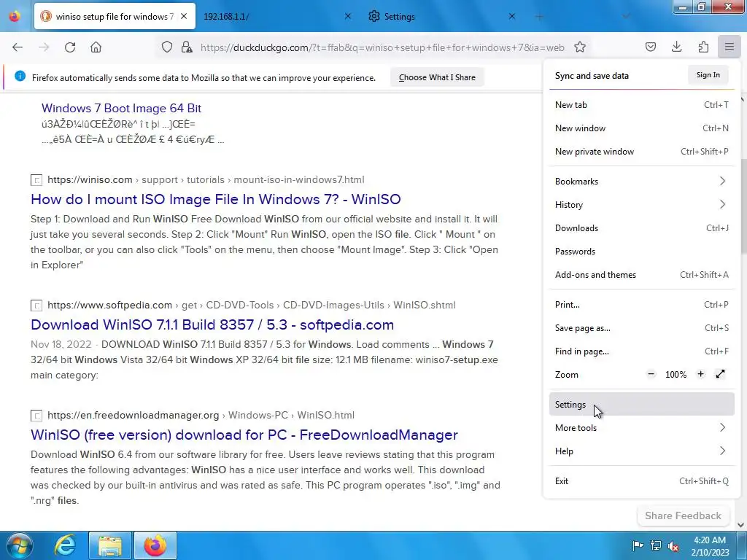Close the 192.168.1.1 tab
The height and width of the screenshot is (560, 747).
[x=348, y=16]
